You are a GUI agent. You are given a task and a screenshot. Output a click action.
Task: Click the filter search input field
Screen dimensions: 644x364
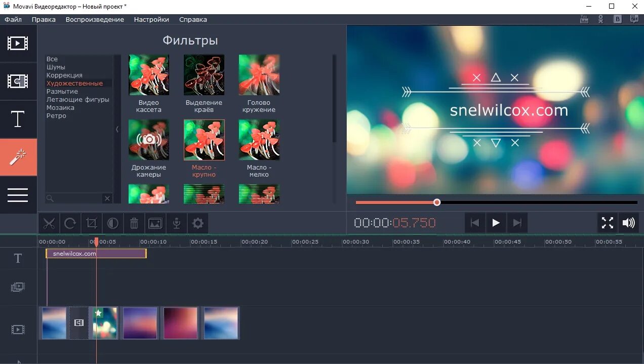pos(74,198)
